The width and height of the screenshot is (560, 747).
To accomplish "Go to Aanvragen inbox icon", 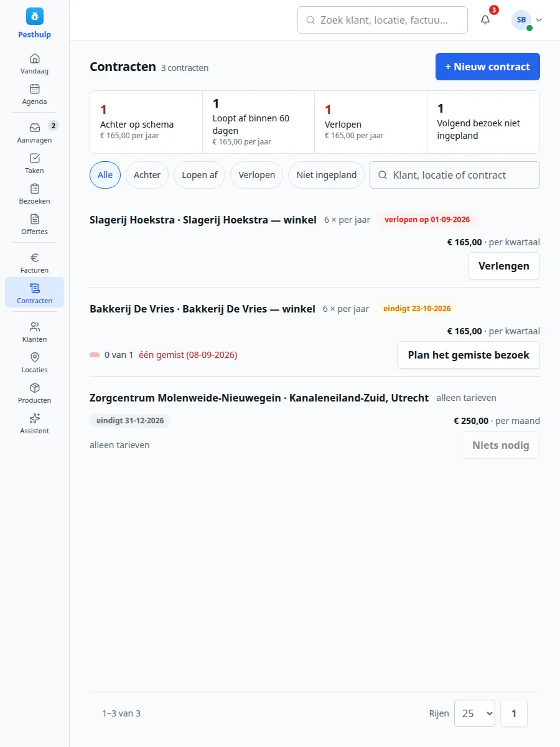I will (35, 128).
